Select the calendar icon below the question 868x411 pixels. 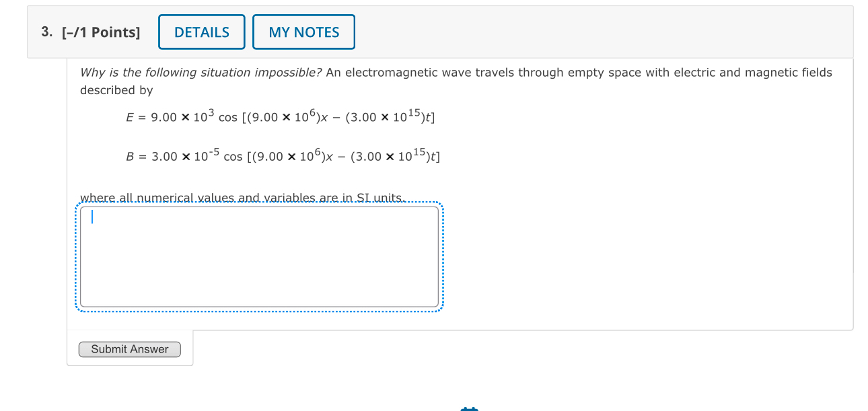coord(469,408)
